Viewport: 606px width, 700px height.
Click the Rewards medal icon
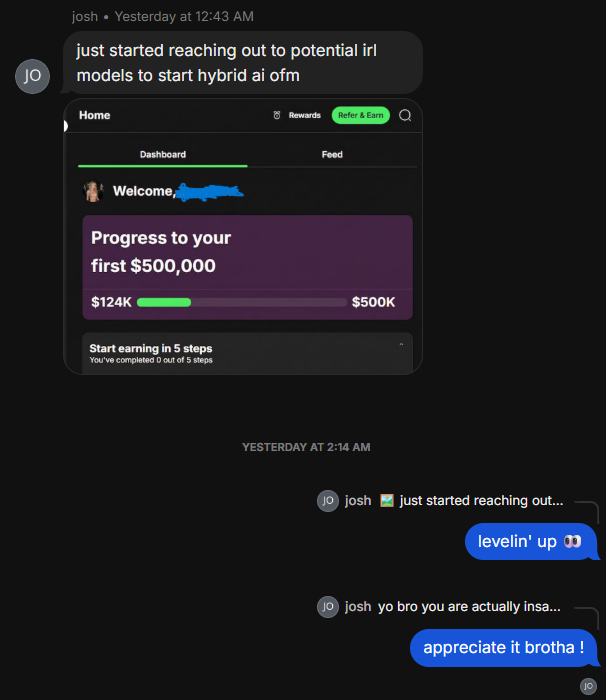click(277, 115)
